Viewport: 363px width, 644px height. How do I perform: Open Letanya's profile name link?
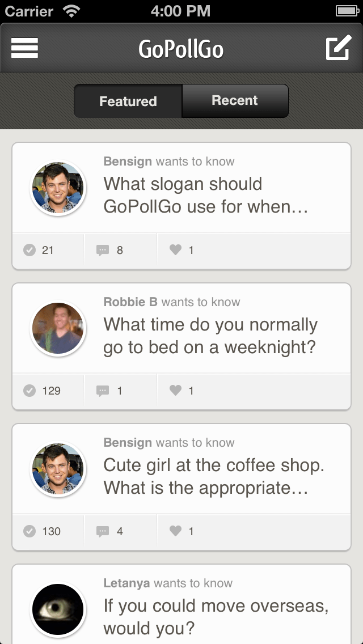(127, 583)
